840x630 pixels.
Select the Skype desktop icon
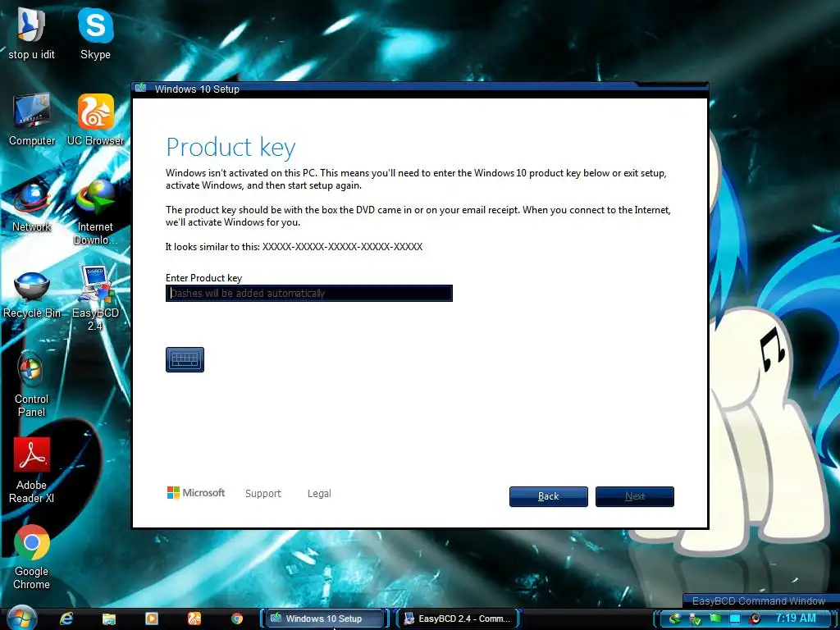(x=95, y=34)
